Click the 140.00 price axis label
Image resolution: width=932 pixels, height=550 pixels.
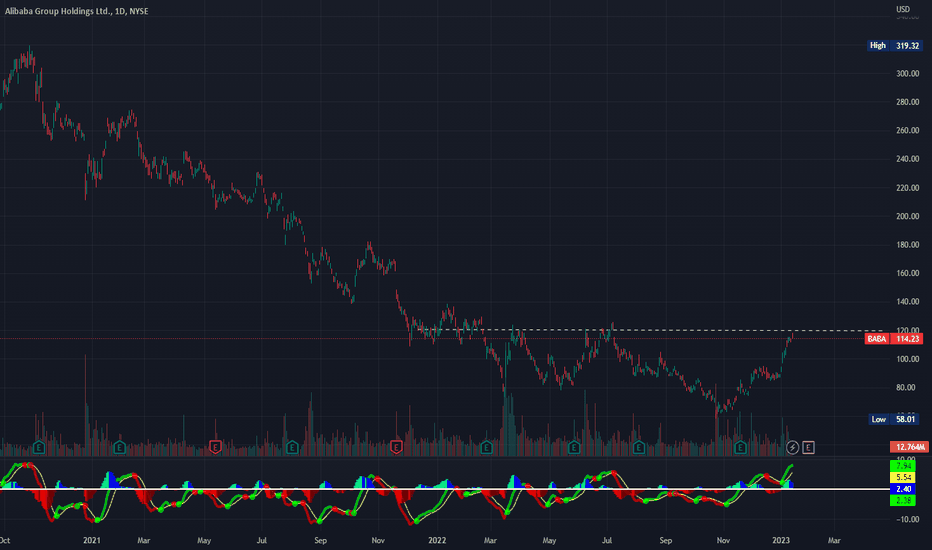(x=908, y=302)
